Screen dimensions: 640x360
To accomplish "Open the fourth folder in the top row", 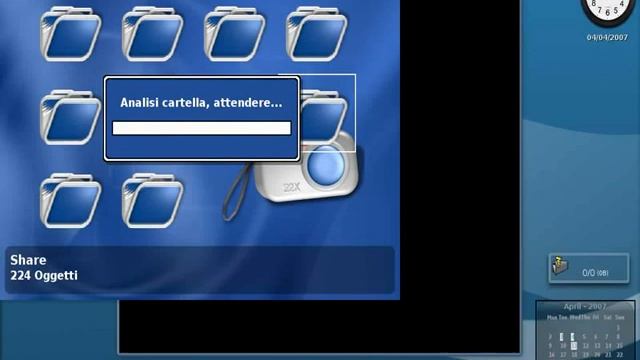I will pos(316,34).
